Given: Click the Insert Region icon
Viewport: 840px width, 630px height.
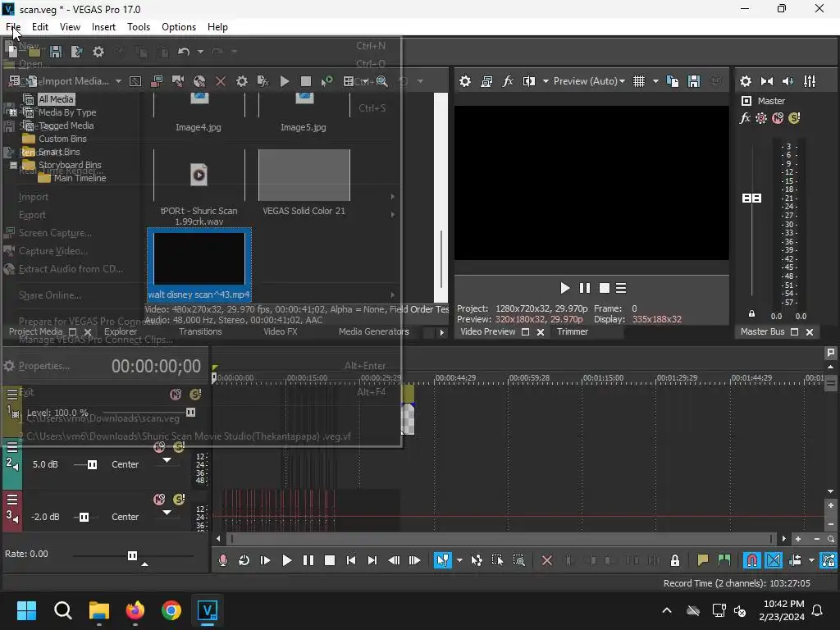Looking at the screenshot, I should pos(724,560).
